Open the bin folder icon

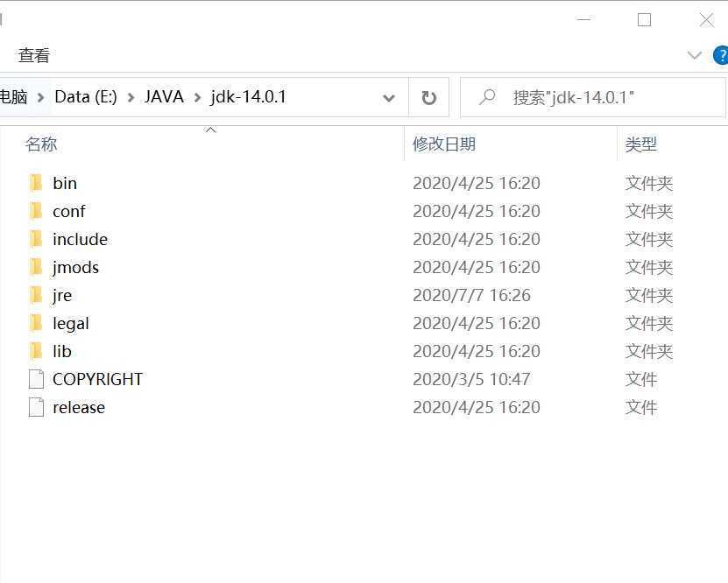[x=36, y=183]
